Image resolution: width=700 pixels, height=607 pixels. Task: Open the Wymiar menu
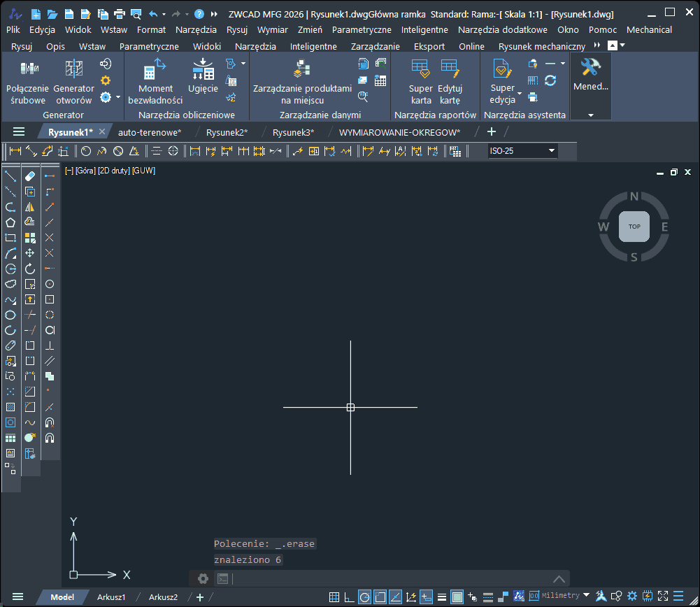pos(272,30)
